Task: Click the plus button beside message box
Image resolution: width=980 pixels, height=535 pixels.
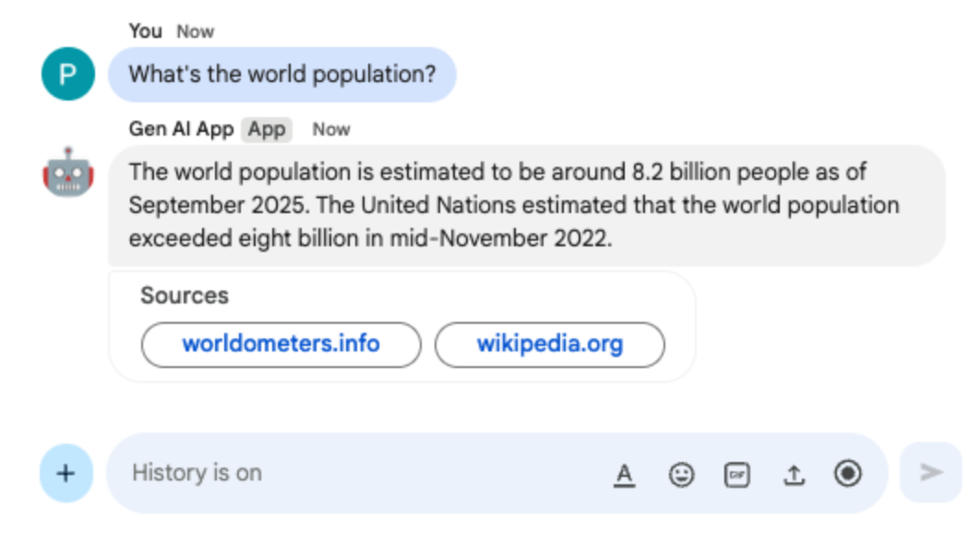Action: pos(66,473)
